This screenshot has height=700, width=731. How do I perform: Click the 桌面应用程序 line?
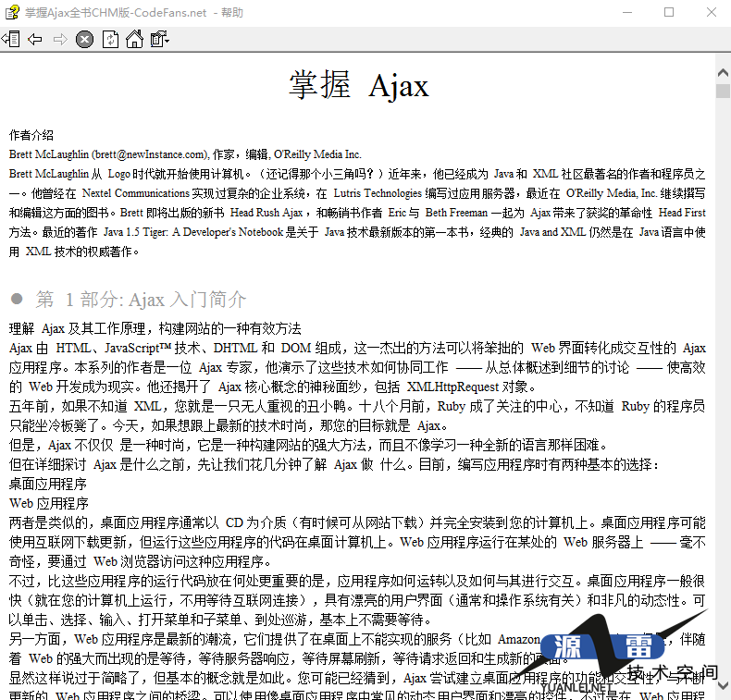pyautogui.click(x=47, y=484)
